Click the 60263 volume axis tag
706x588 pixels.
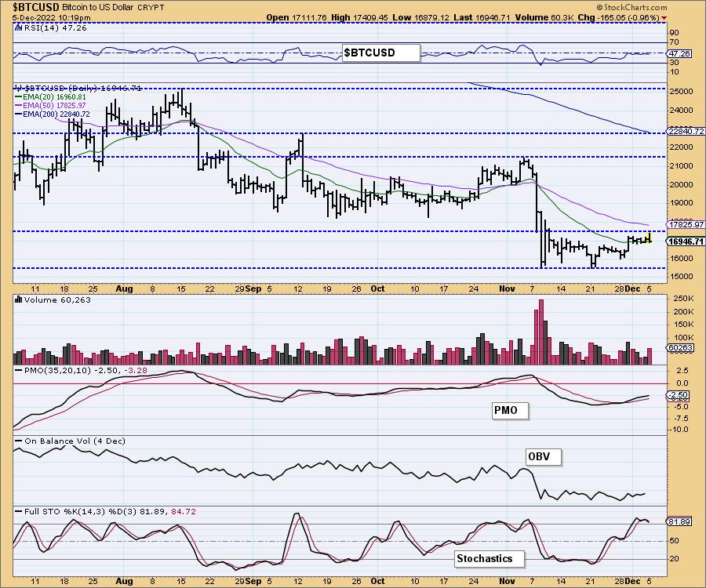680,348
